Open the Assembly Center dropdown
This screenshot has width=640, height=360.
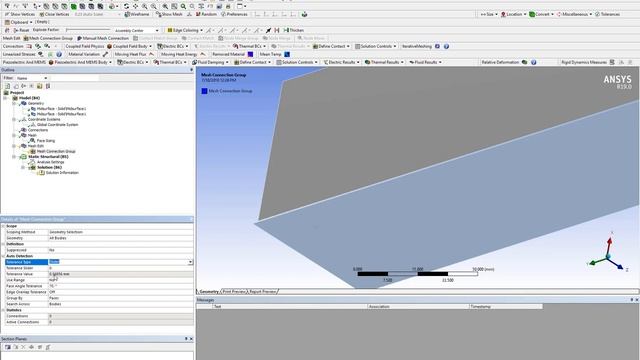[x=136, y=30]
